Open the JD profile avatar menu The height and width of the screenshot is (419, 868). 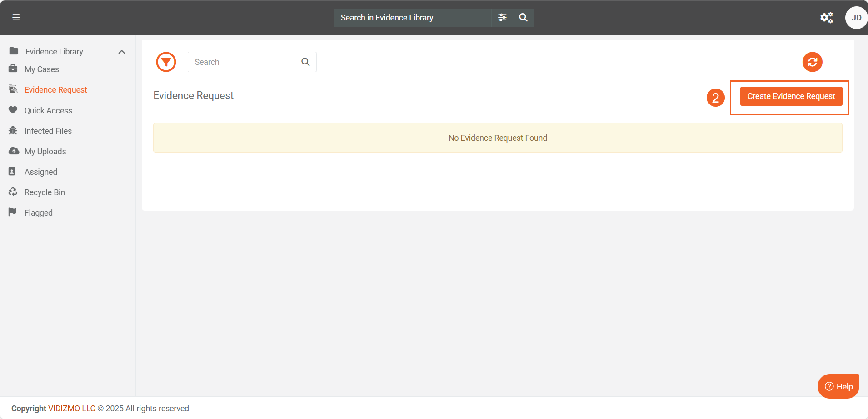click(856, 17)
